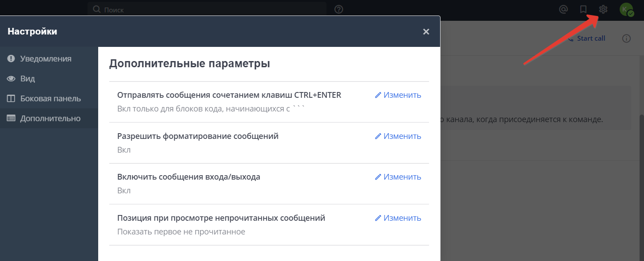Screen dimensions: 644x261
Task: Open help via the question mark icon
Action: click(x=338, y=9)
